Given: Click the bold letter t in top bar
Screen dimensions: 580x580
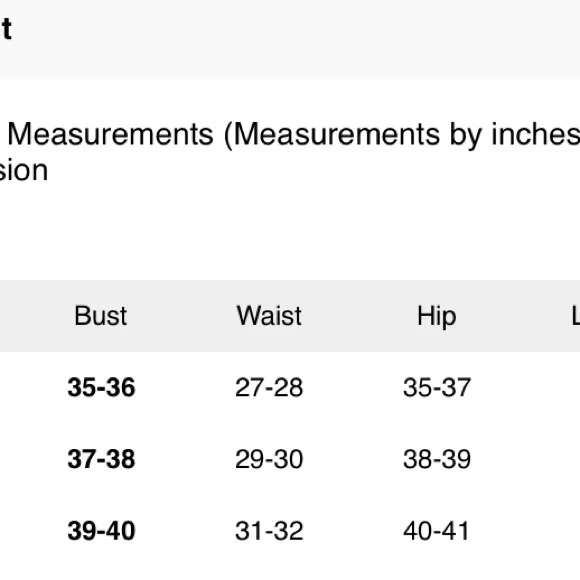Looking at the screenshot, I should click(x=7, y=28).
